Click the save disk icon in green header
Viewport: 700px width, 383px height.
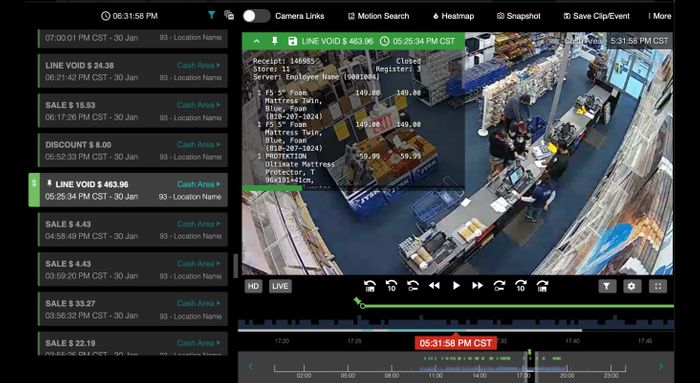292,42
